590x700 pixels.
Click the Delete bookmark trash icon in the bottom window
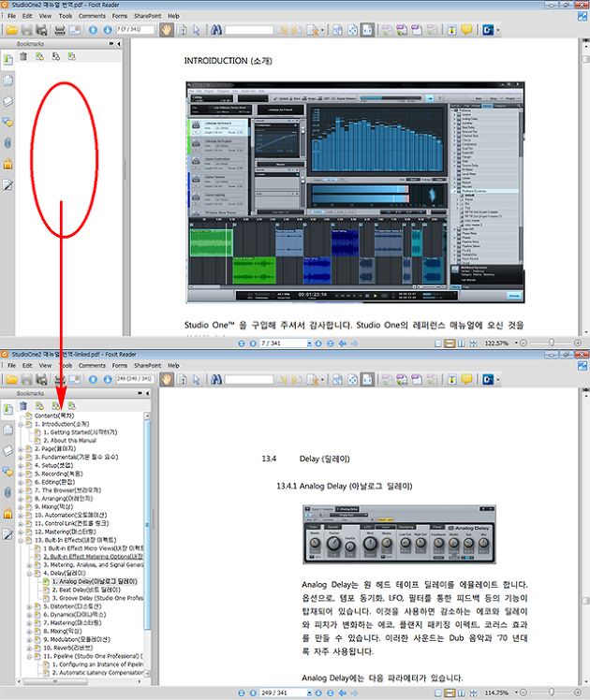[x=23, y=406]
